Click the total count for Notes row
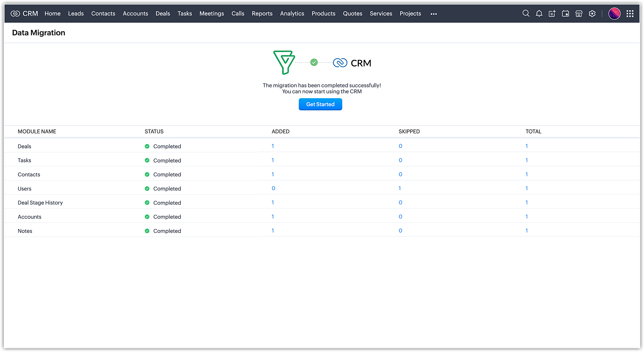This screenshot has height=352, width=644. tap(526, 231)
